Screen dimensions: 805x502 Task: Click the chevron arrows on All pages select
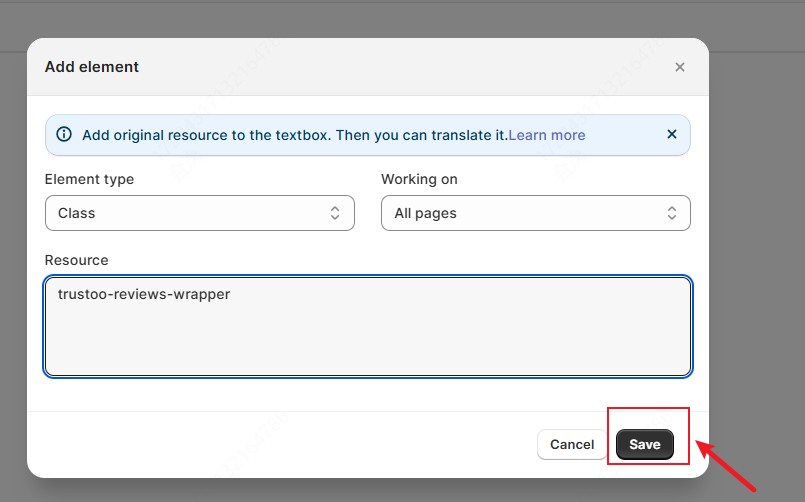(x=672, y=213)
